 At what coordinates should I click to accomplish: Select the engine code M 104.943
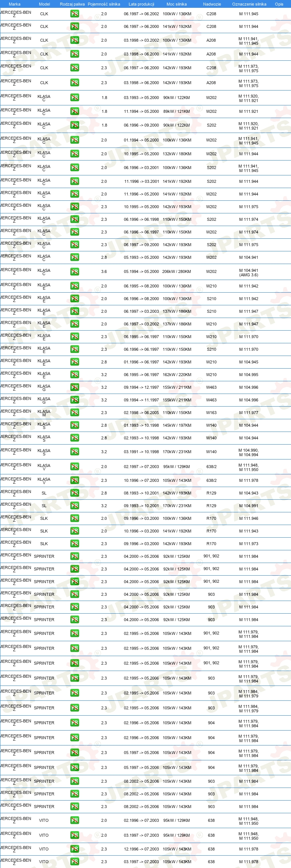pos(249,493)
